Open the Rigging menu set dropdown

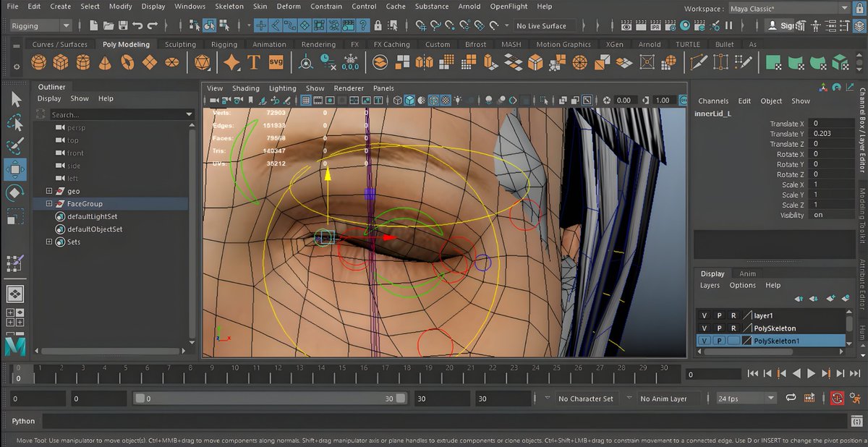pyautogui.click(x=66, y=26)
